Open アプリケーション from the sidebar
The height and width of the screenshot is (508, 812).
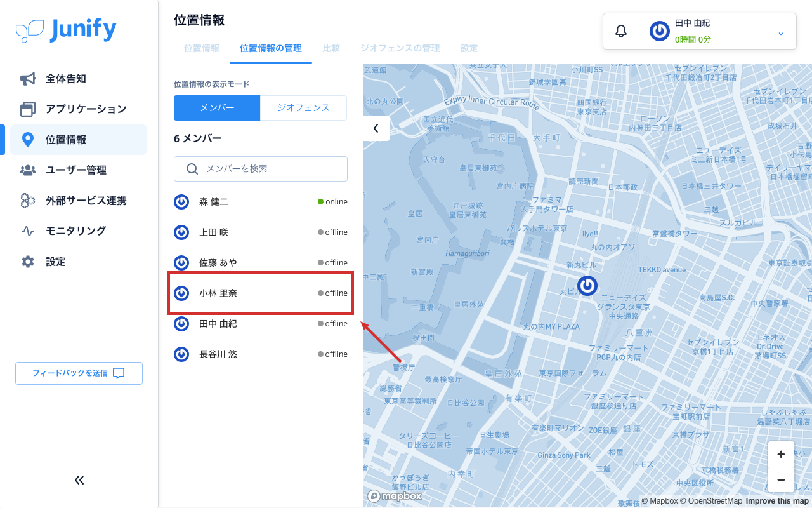point(79,109)
